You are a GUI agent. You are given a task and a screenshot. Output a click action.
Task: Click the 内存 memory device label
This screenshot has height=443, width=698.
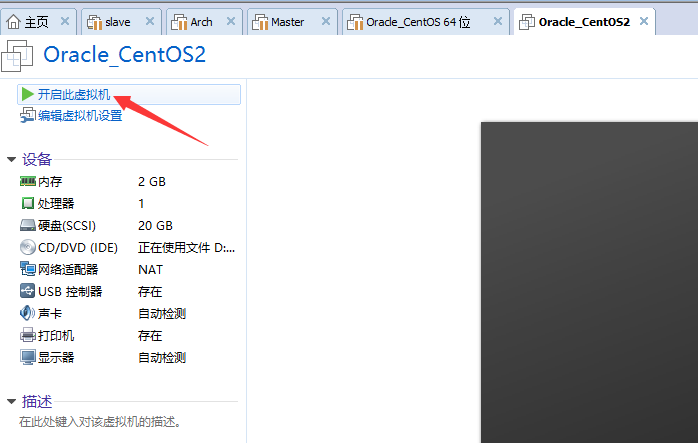pyautogui.click(x=50, y=182)
